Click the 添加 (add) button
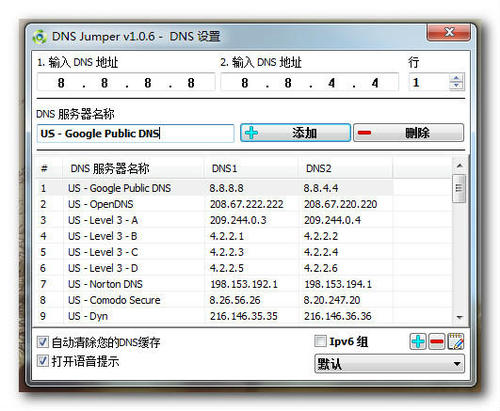 point(295,133)
